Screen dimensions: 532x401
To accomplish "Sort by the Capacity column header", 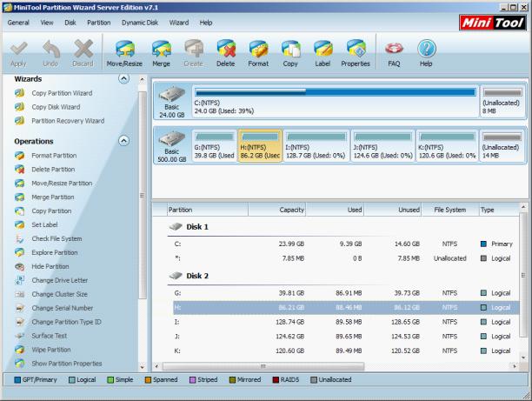I will tap(276, 210).
